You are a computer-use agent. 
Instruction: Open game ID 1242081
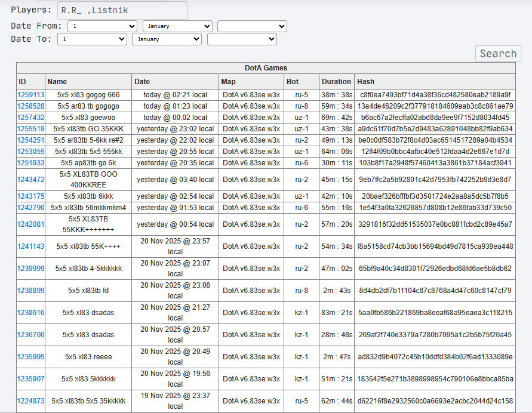tap(30, 224)
